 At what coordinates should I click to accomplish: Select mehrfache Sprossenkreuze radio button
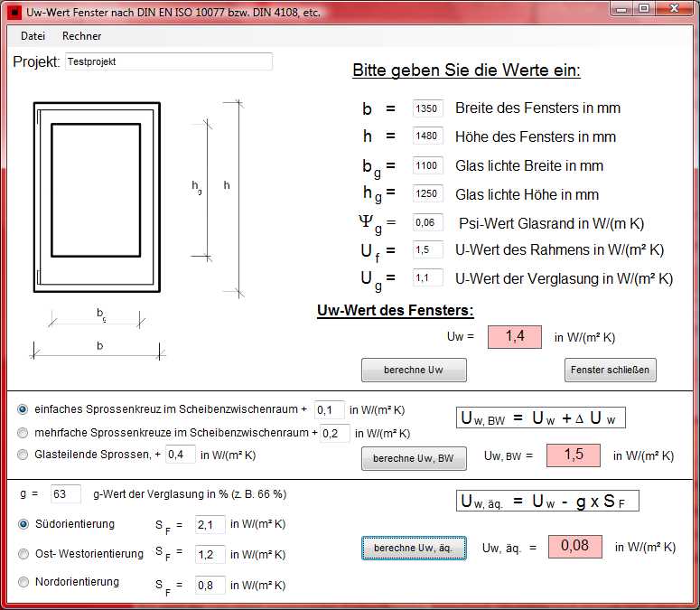coord(23,433)
